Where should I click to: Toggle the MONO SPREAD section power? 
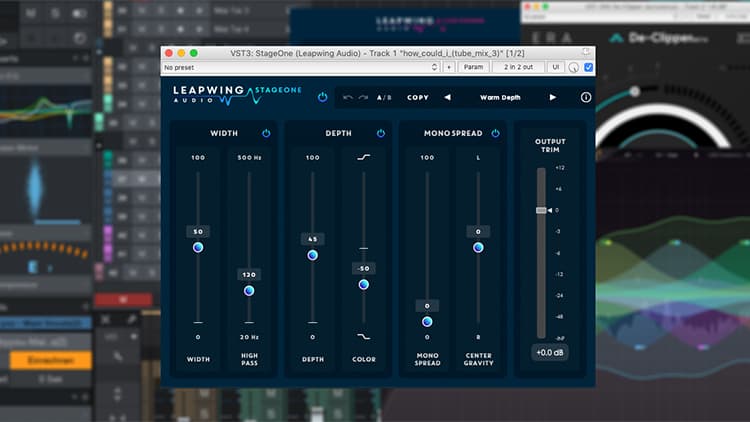click(x=496, y=133)
